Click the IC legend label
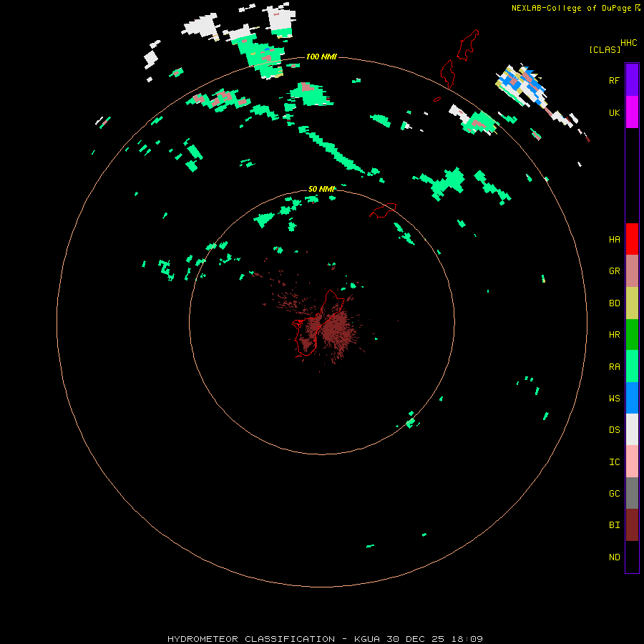 pyautogui.click(x=614, y=462)
